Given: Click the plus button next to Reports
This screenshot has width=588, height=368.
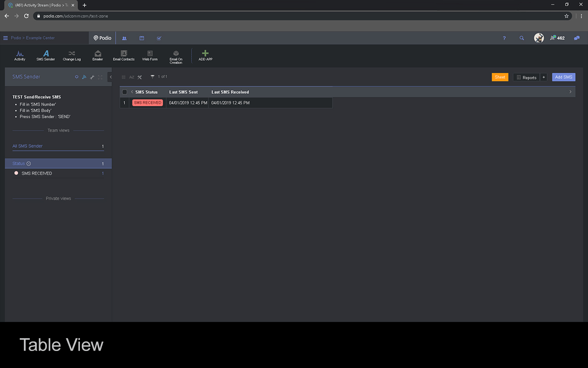Looking at the screenshot, I should 543,77.
